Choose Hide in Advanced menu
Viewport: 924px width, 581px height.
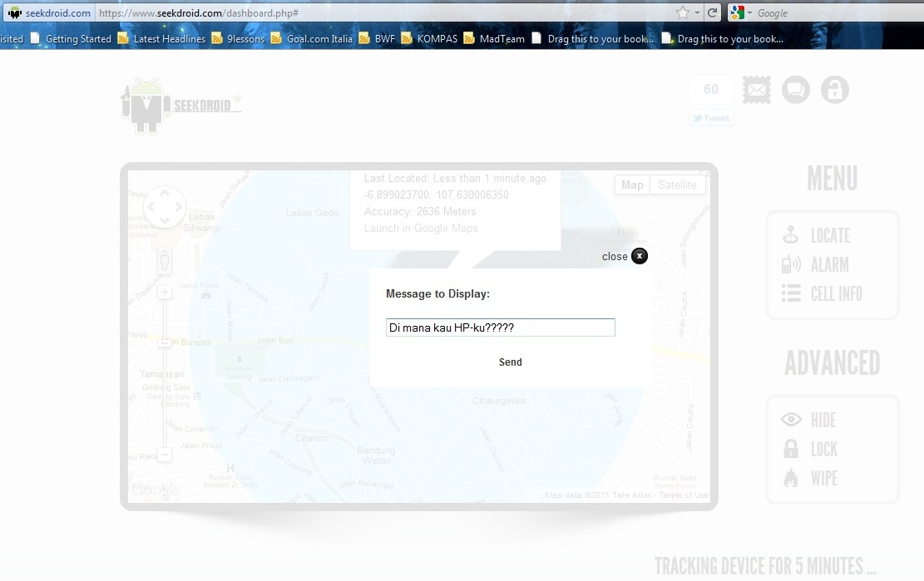click(823, 421)
